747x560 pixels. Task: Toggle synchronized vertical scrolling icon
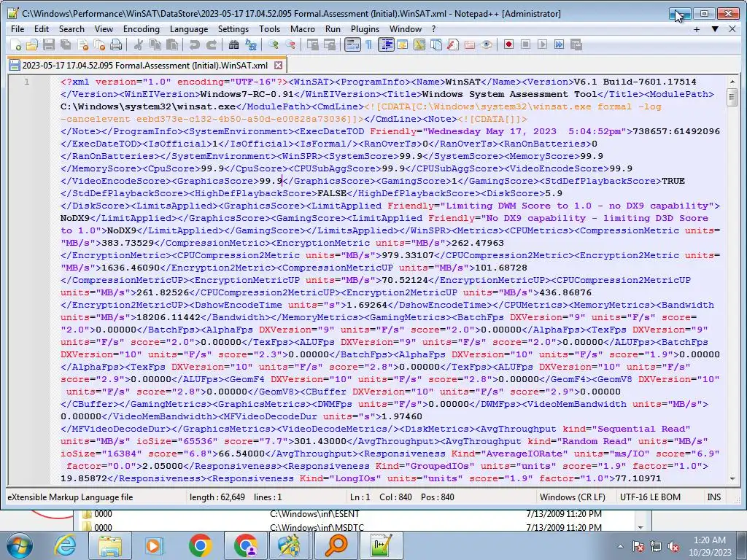312,44
